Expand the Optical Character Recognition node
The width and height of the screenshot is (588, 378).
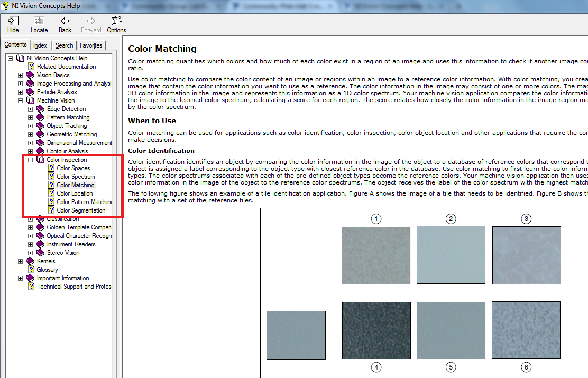[30, 236]
